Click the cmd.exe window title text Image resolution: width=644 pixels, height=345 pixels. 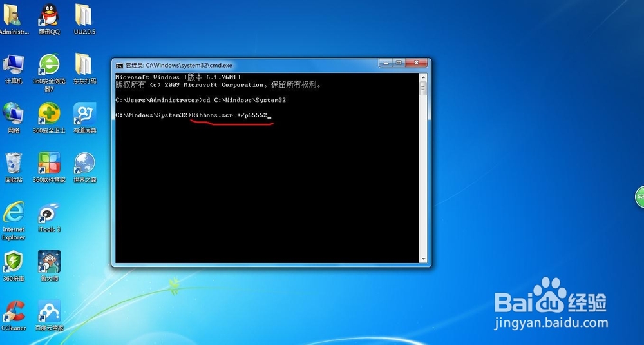(178, 65)
